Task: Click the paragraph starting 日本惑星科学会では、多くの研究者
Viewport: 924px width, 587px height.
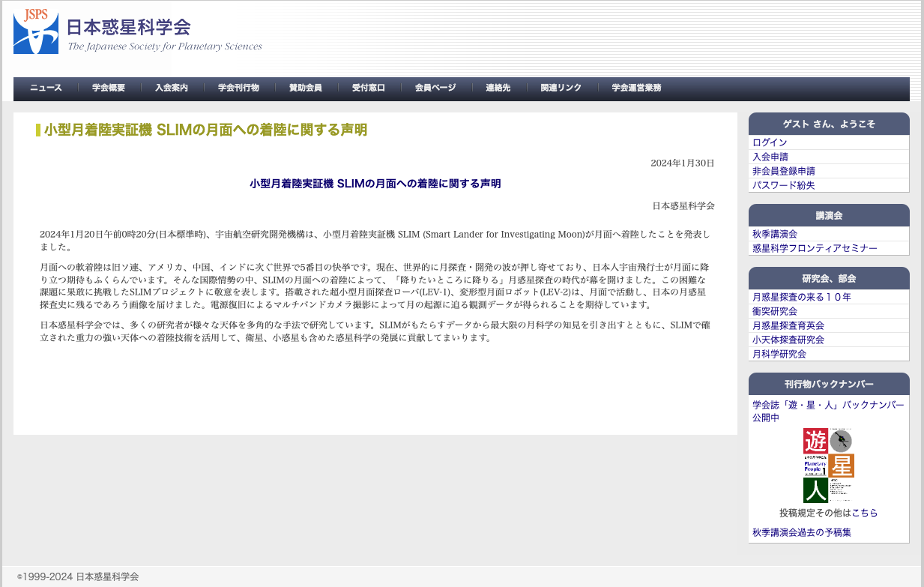Action: coord(375,331)
